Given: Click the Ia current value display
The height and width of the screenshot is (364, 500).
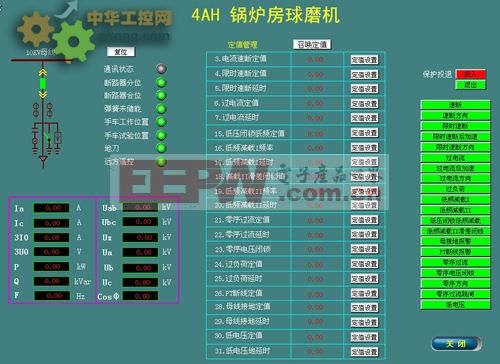Looking at the screenshot, I should (x=52, y=208).
